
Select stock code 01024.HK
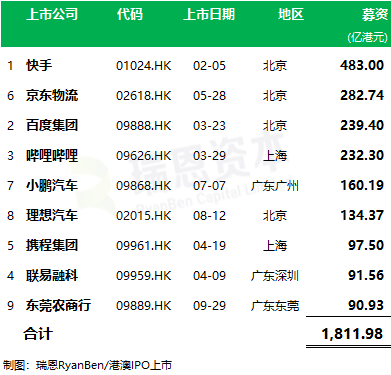[x=144, y=66]
